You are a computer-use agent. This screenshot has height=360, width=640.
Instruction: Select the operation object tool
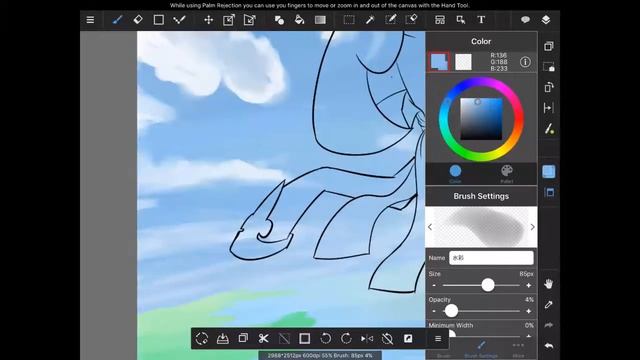point(461,20)
